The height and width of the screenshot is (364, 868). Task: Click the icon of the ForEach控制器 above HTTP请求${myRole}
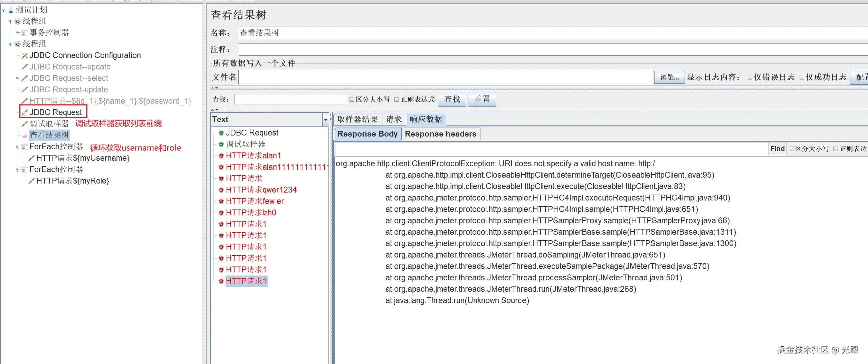click(25, 170)
